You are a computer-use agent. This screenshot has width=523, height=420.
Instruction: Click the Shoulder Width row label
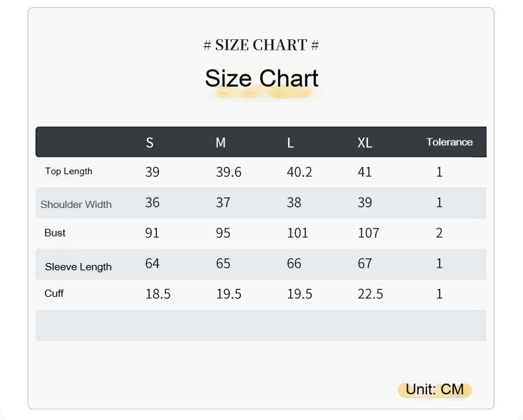coord(76,204)
